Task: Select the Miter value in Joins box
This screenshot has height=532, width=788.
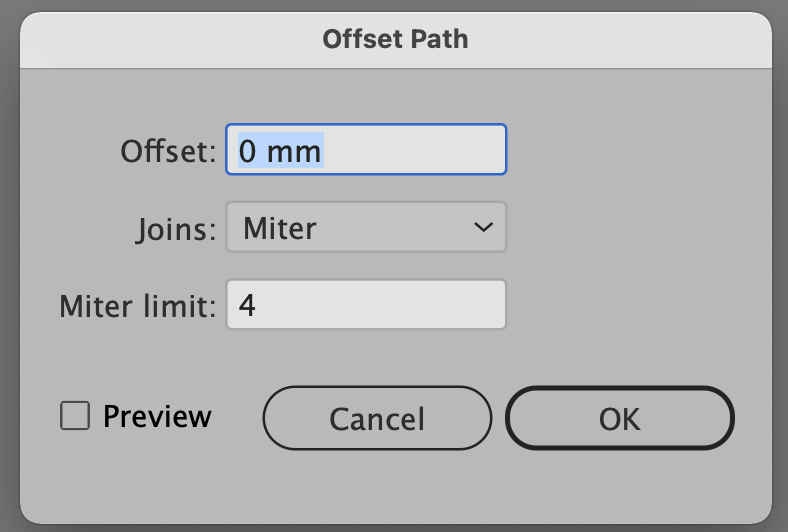Action: click(280, 229)
